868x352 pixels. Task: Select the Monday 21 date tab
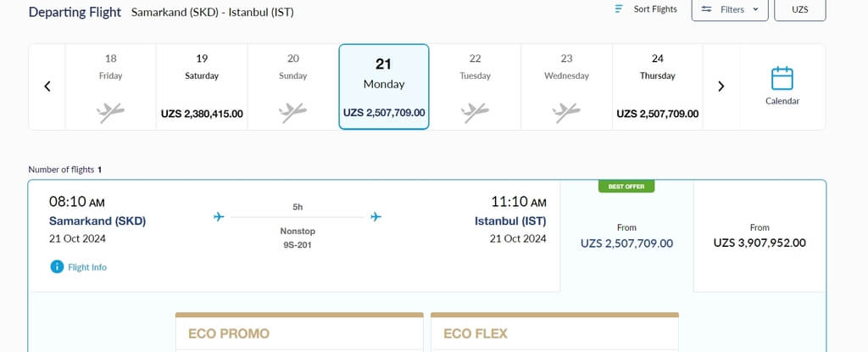[x=384, y=87]
